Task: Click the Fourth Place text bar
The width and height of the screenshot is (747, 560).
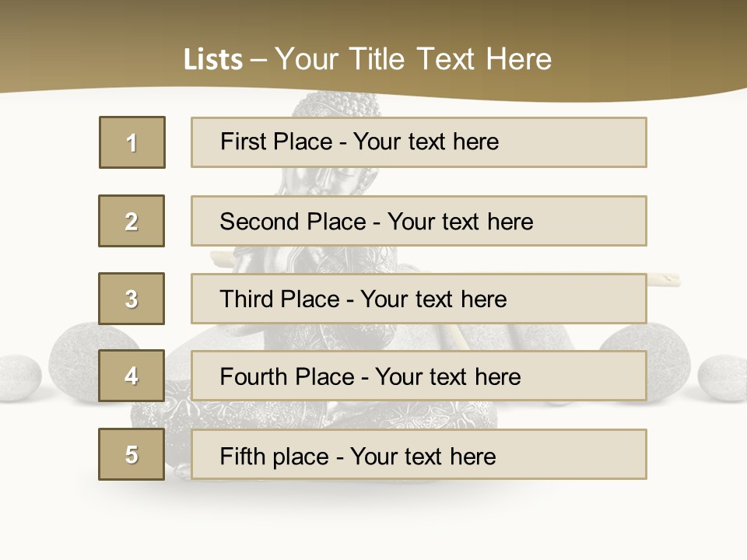Action: tap(419, 376)
